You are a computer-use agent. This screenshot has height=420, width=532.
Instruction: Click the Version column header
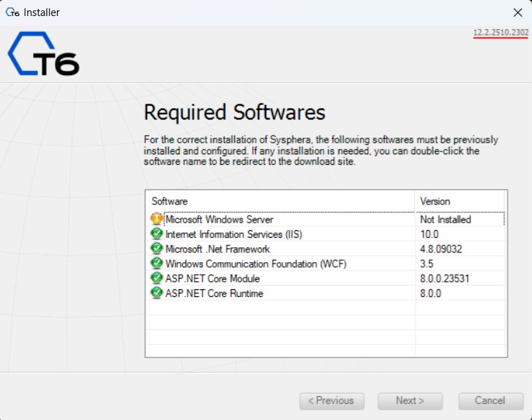click(x=460, y=201)
